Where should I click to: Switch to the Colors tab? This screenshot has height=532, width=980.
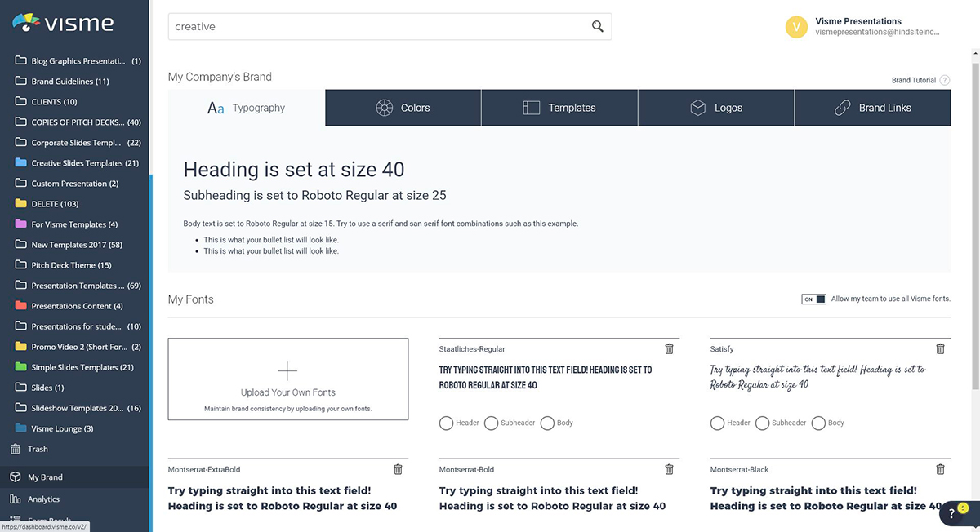pos(403,107)
